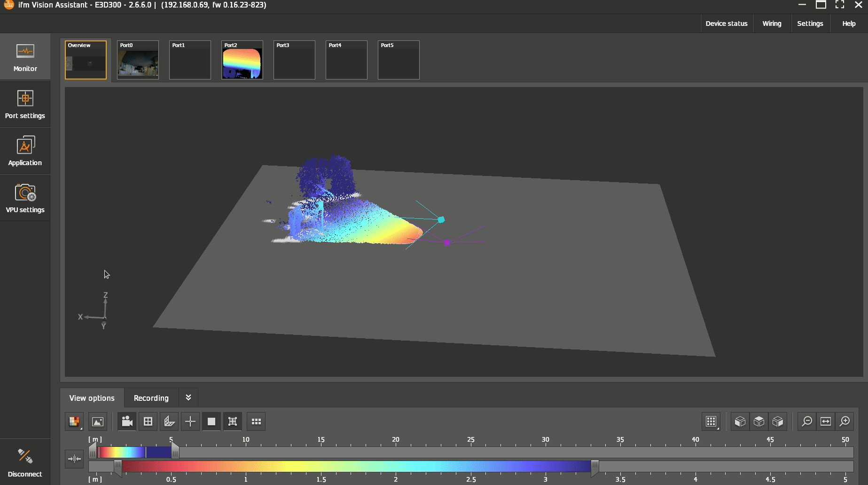Click the Disconnect icon

25,462
